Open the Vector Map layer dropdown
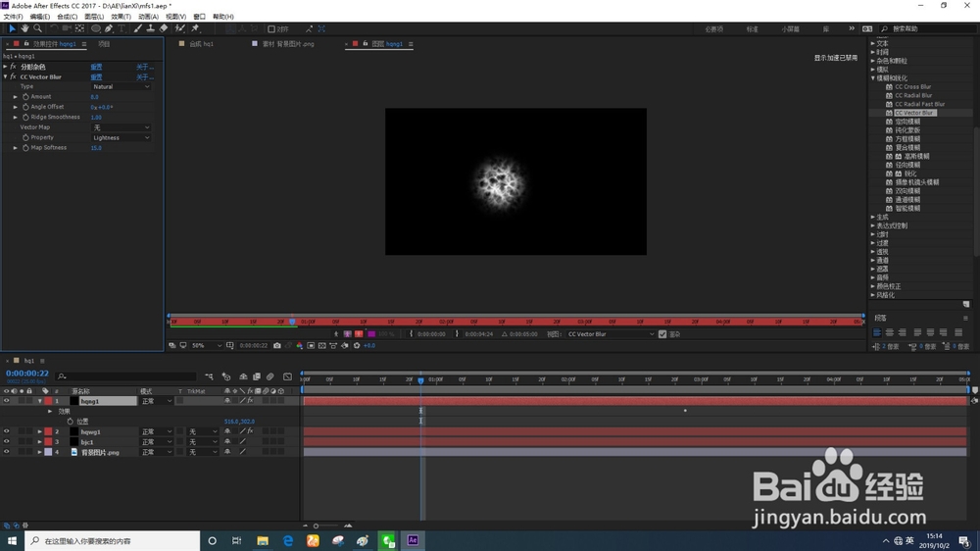 tap(122, 127)
